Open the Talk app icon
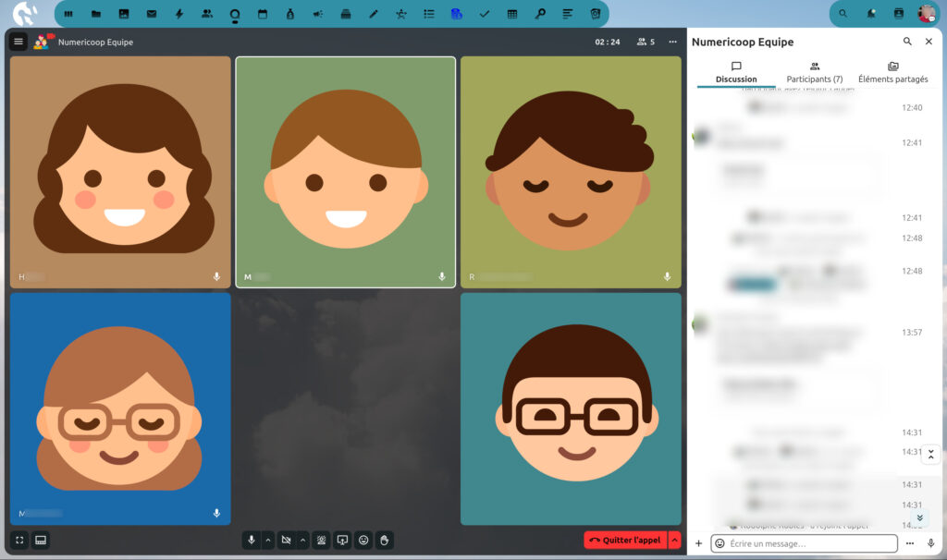Screen dimensions: 947x560 pos(235,14)
